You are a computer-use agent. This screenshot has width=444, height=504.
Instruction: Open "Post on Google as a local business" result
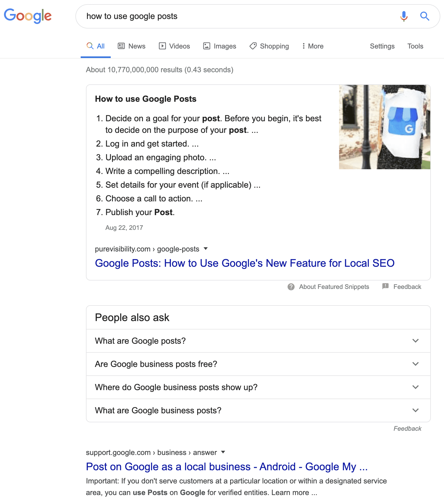227,467
